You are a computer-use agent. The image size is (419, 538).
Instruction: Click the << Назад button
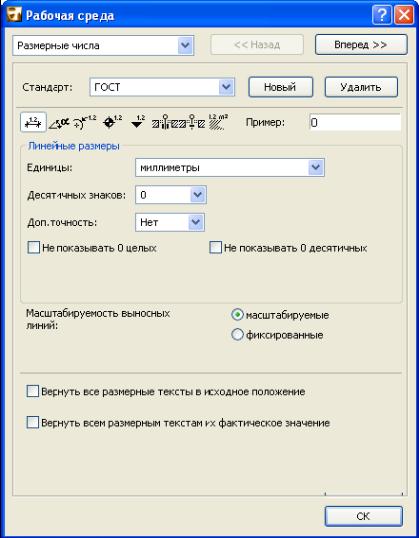[257, 45]
